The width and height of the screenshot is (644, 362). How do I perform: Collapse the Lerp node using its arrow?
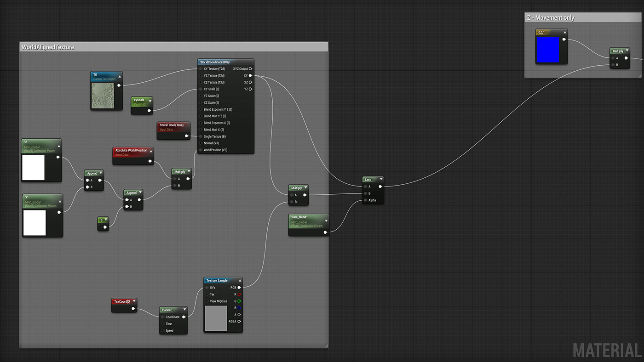[381, 180]
